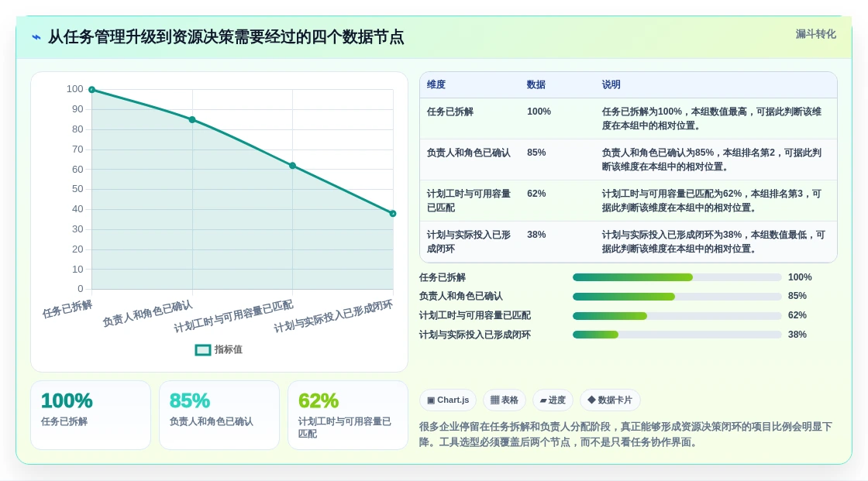Click the 计划工时与可用容量已匹配 table row label
The width and height of the screenshot is (868, 481).
pyautogui.click(x=468, y=201)
